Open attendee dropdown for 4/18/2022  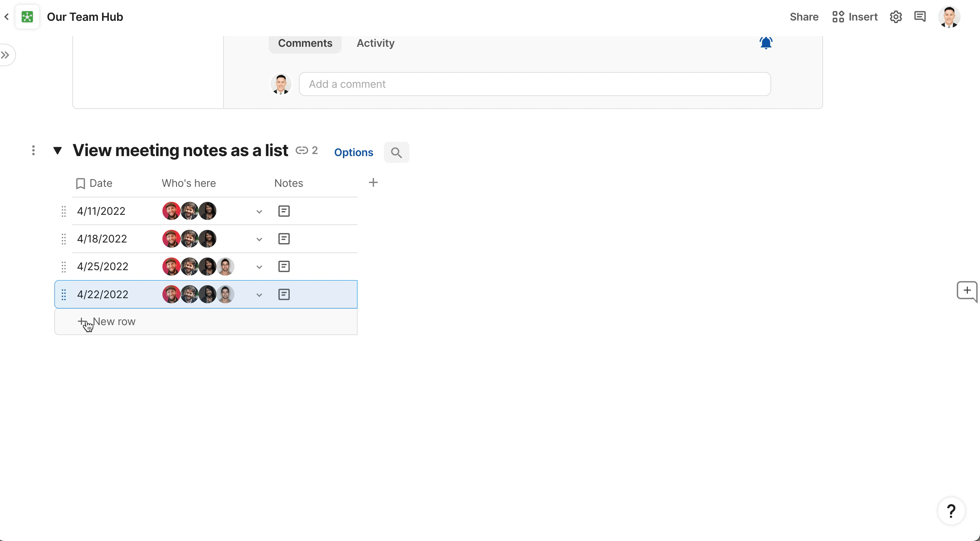259,239
